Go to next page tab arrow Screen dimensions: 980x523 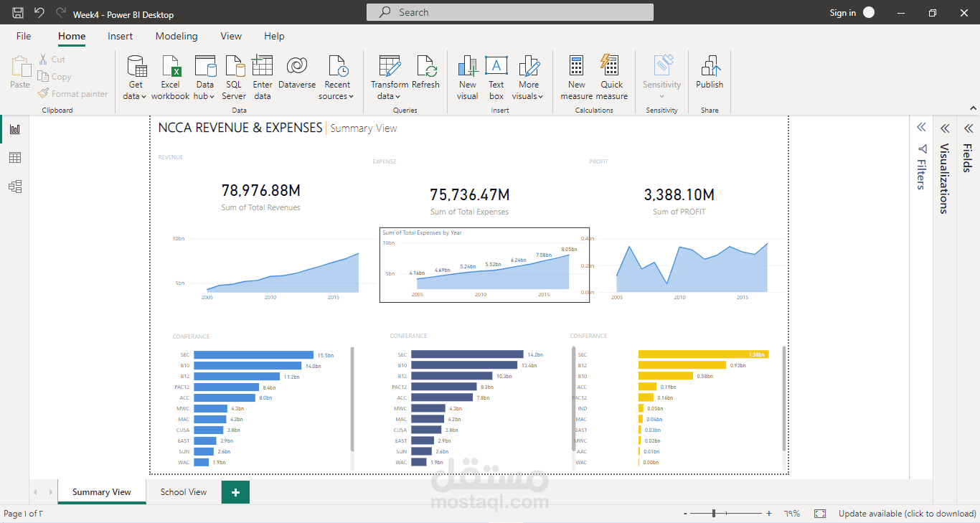[x=50, y=492]
